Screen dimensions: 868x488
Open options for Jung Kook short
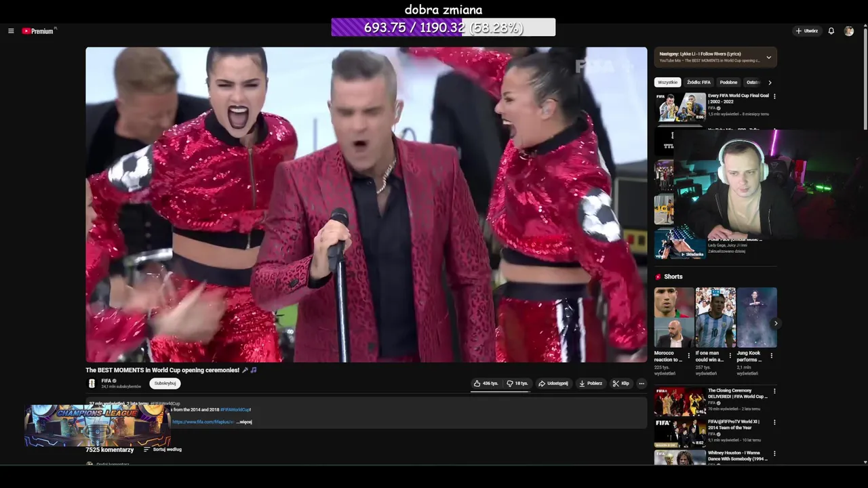point(772,355)
